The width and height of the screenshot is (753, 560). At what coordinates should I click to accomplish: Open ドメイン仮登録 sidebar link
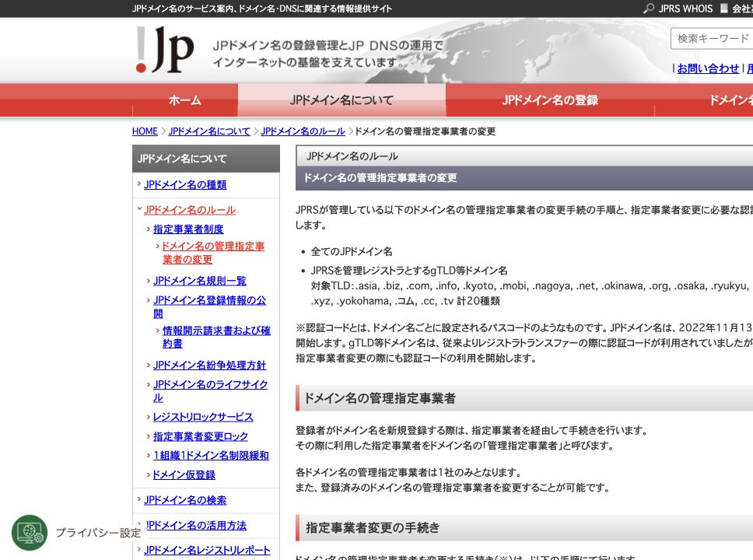pos(184,474)
